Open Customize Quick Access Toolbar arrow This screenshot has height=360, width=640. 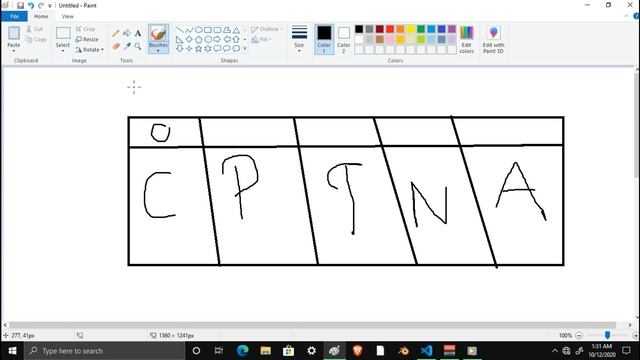click(50, 6)
